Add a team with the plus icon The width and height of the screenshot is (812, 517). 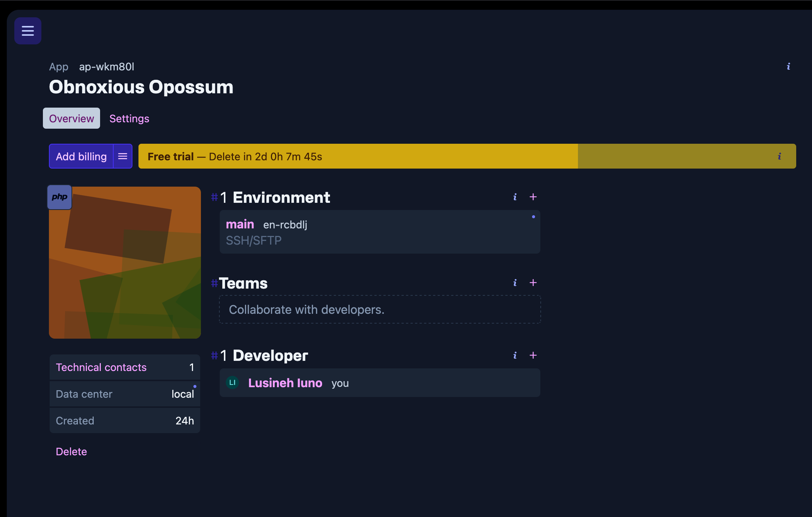coord(533,283)
